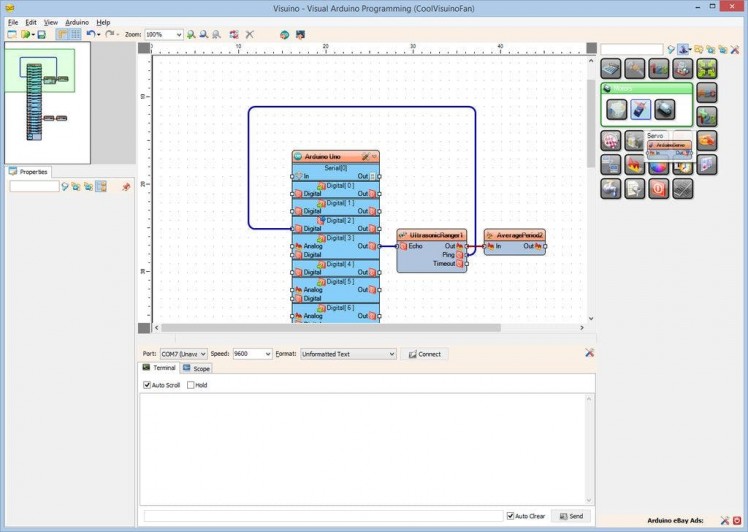The image size is (748, 532).
Task: Disable the Auto Scroll checkbox
Action: point(147,385)
